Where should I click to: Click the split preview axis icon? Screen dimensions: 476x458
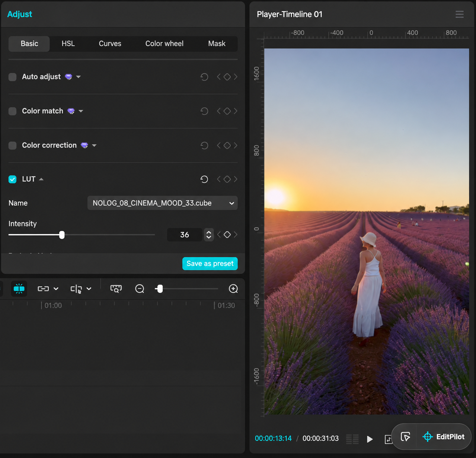tap(76, 289)
